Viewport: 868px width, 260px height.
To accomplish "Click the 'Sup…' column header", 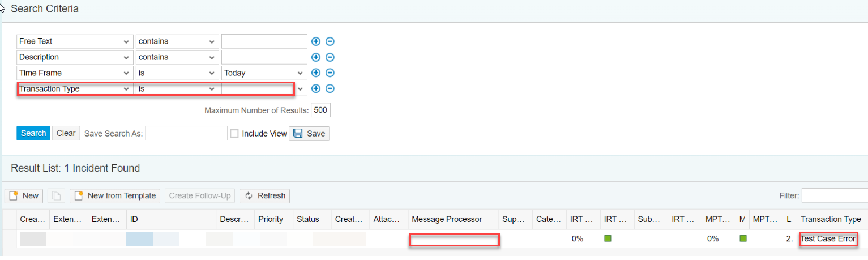I will pos(516,219).
